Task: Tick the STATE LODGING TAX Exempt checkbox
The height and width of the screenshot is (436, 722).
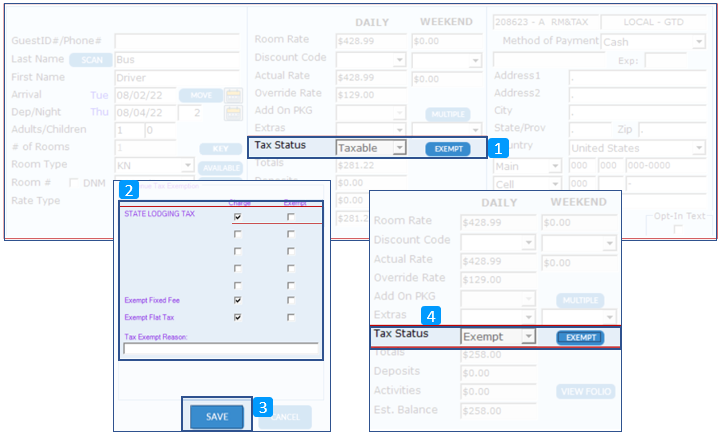Action: [290, 216]
